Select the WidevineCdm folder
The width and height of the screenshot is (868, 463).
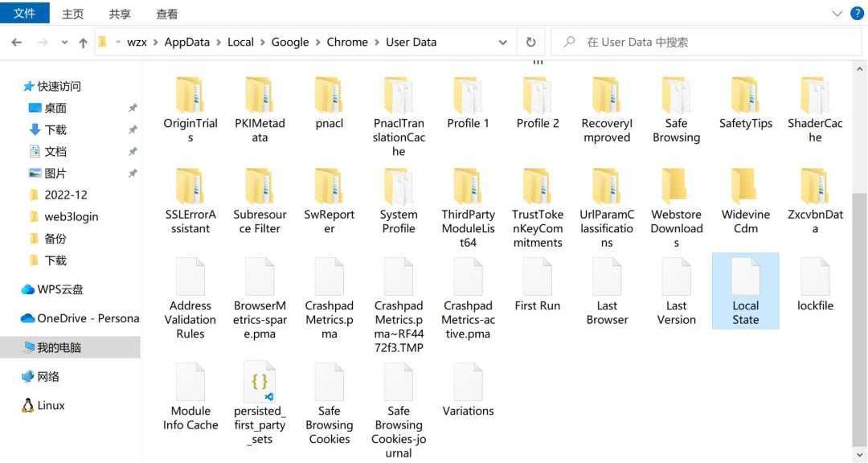click(745, 199)
